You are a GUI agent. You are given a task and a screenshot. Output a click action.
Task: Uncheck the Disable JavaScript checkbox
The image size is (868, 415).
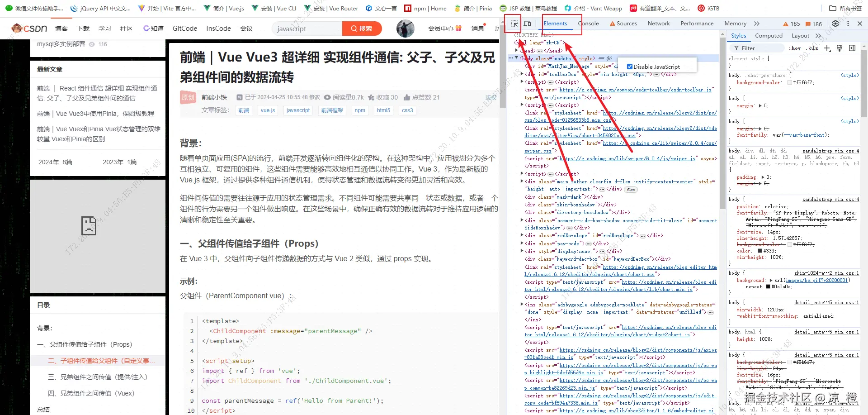tap(630, 67)
